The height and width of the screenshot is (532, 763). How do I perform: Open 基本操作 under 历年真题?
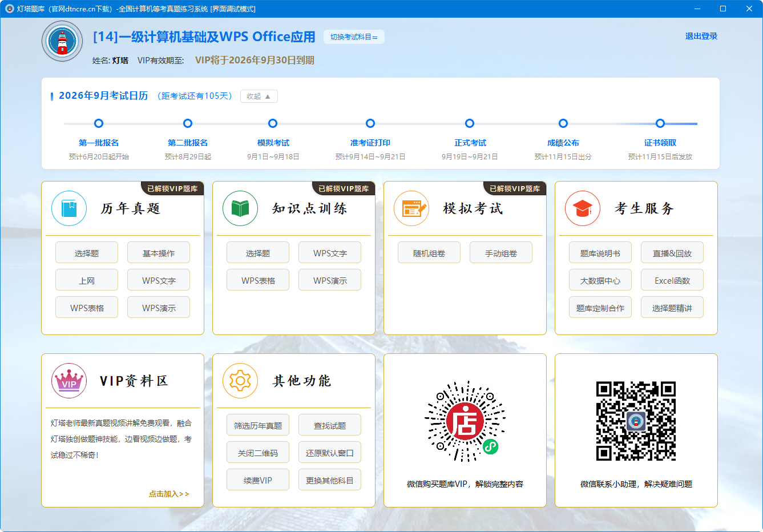pos(159,253)
